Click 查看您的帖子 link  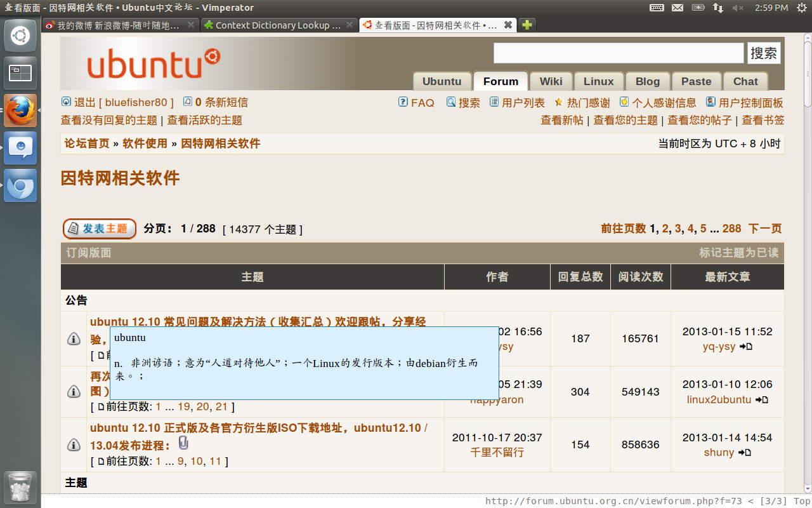(700, 120)
